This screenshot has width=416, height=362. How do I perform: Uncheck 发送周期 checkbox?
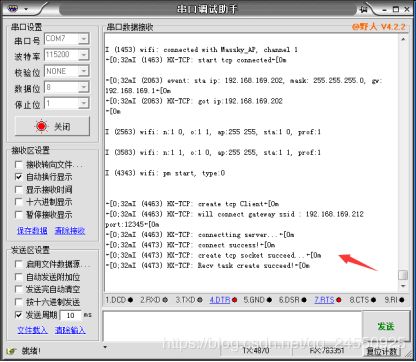19,315
